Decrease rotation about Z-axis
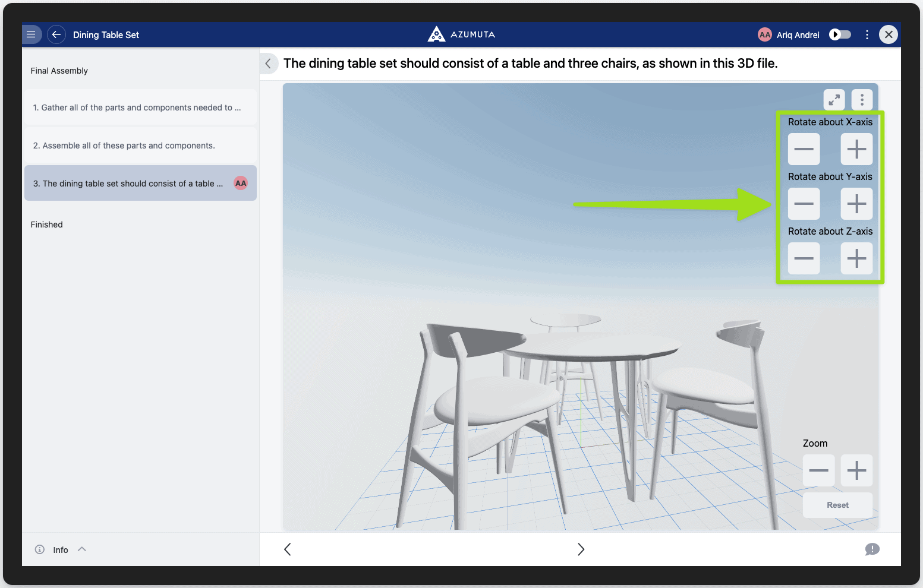923x588 pixels. click(804, 258)
